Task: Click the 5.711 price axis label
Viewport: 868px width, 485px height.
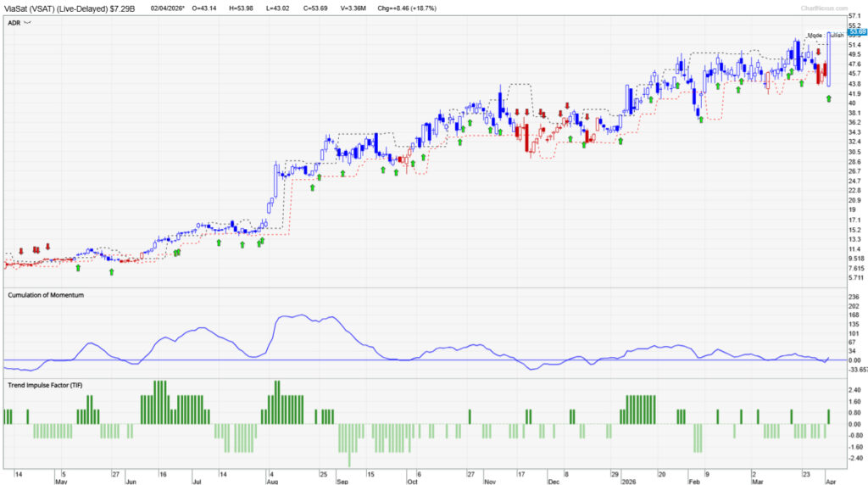Action: (x=856, y=278)
